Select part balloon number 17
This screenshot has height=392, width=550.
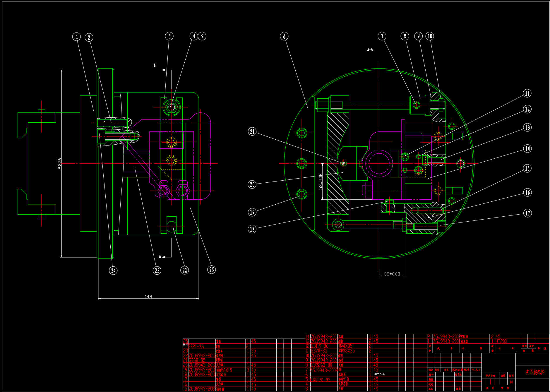(x=527, y=213)
